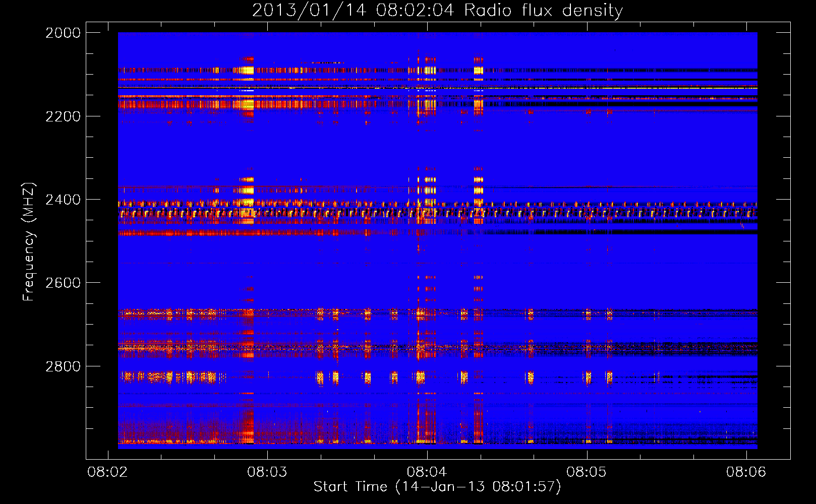The height and width of the screenshot is (504, 816).
Task: Click the 2600 frequency tick label
Action: pos(63,283)
